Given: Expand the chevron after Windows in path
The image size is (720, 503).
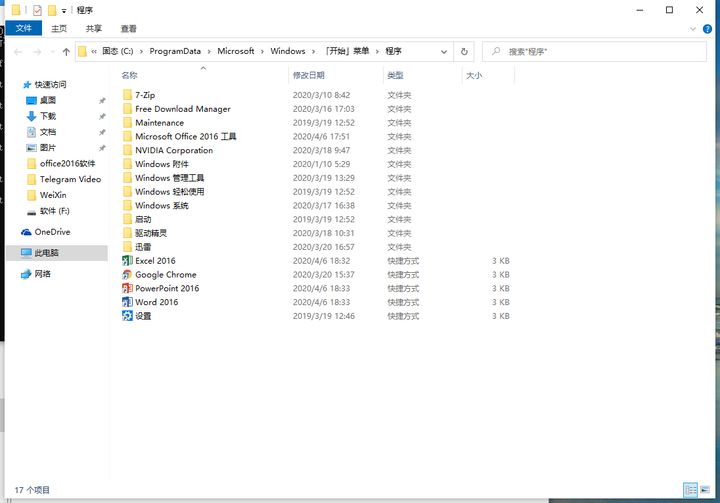Looking at the screenshot, I should (313, 51).
